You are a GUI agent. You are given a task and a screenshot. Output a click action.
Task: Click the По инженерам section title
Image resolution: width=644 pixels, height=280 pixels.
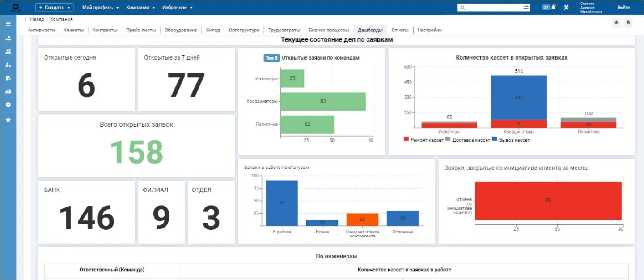click(336, 256)
